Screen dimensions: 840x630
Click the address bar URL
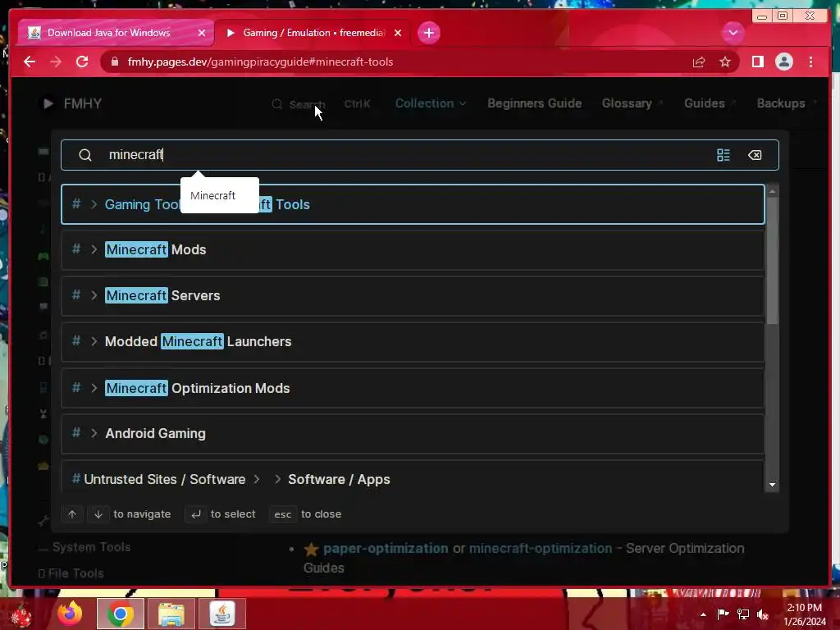pyautogui.click(x=260, y=62)
